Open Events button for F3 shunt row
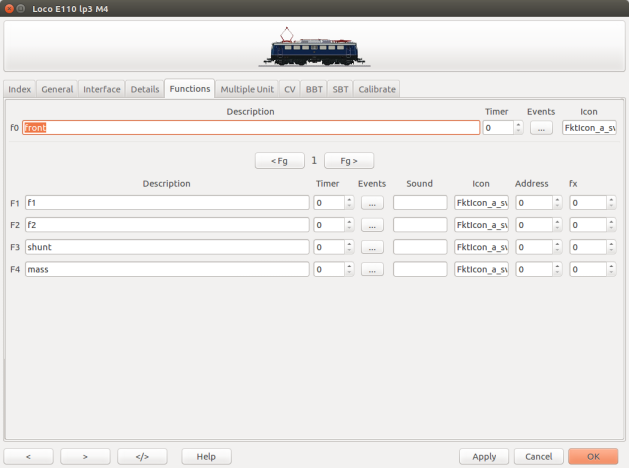 371,247
